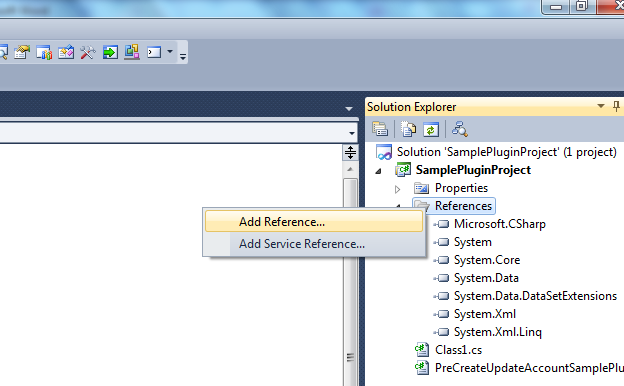Open the Properties Window from the toolbar
The image size is (624, 386).
tap(22, 52)
